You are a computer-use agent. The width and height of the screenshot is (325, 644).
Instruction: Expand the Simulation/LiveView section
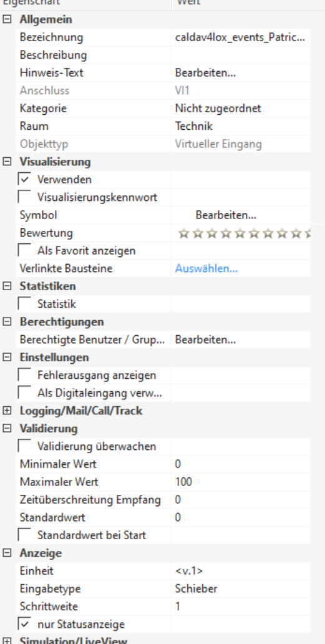7,641
